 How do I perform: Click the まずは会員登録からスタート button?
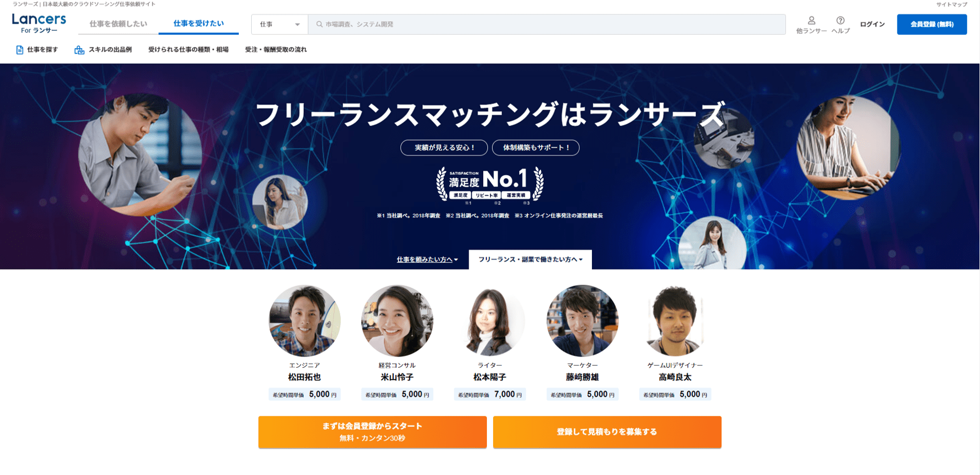[372, 432]
